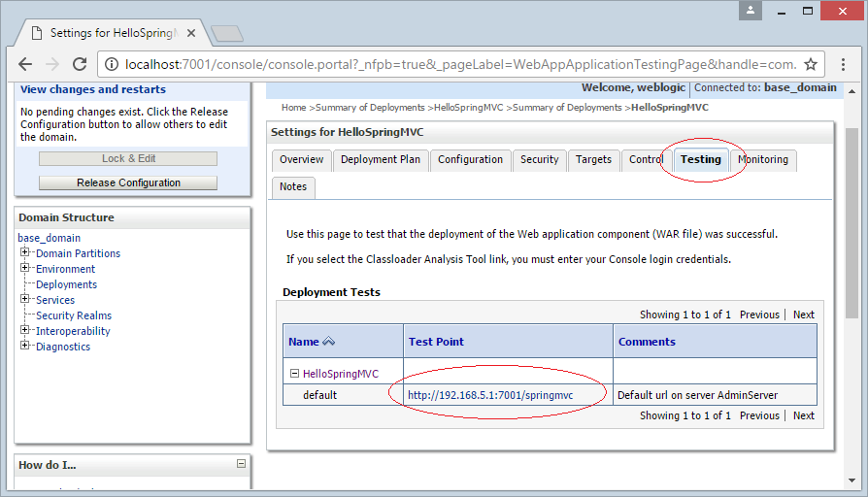
Task: View site information icon in address bar
Action: [112, 64]
